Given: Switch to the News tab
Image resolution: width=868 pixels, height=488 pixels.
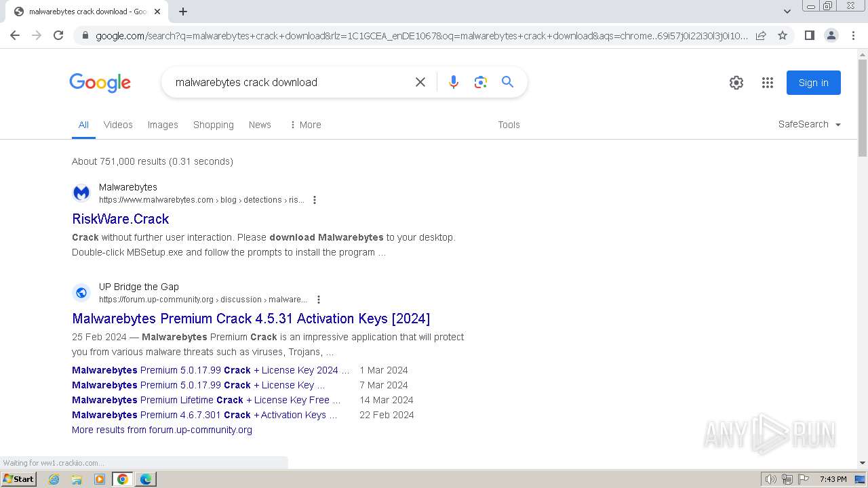Looking at the screenshot, I should click(x=260, y=125).
